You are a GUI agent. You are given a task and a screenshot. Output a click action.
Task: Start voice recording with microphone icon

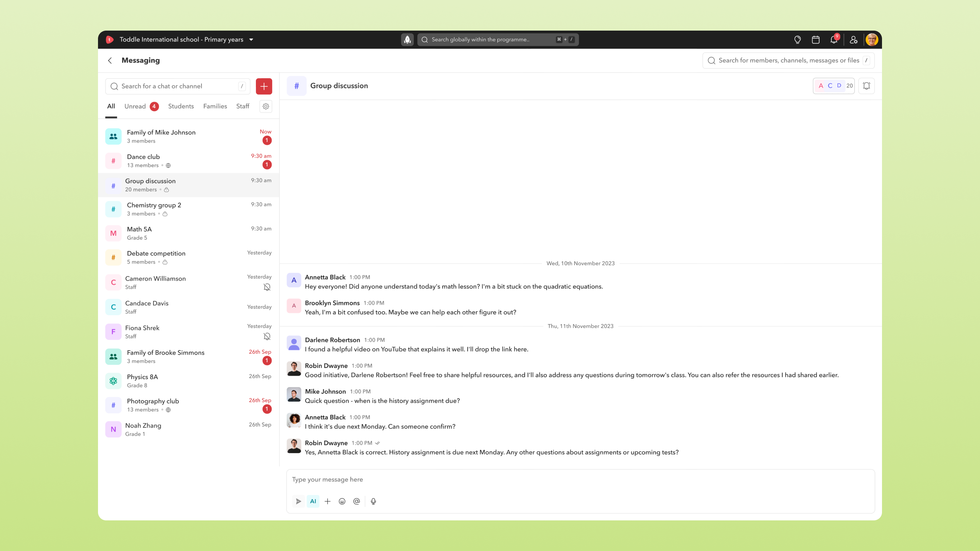click(x=373, y=501)
